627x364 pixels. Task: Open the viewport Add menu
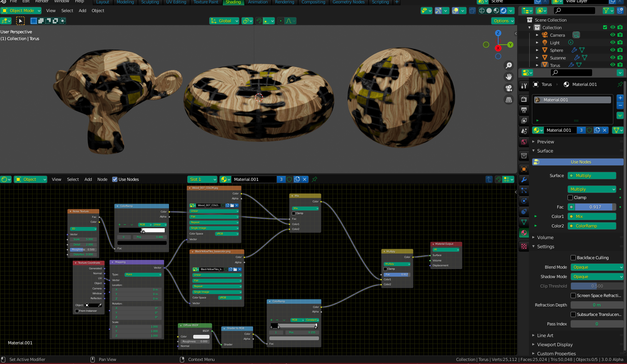point(83,11)
